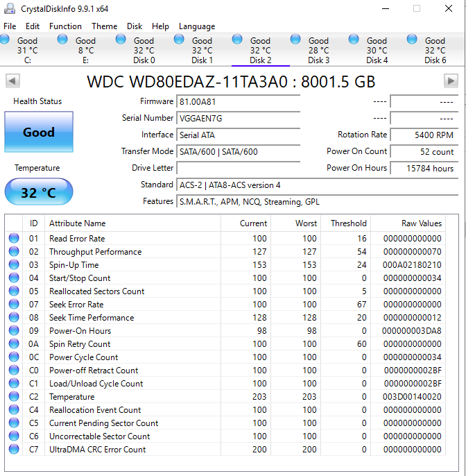
Task: Click status orb for Seek Time Performance
Action: point(14,318)
